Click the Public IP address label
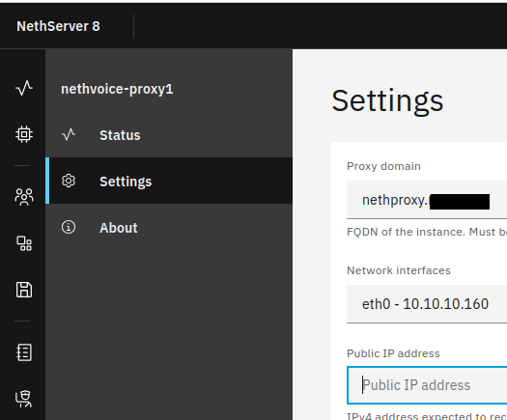507x420 pixels. 393,353
